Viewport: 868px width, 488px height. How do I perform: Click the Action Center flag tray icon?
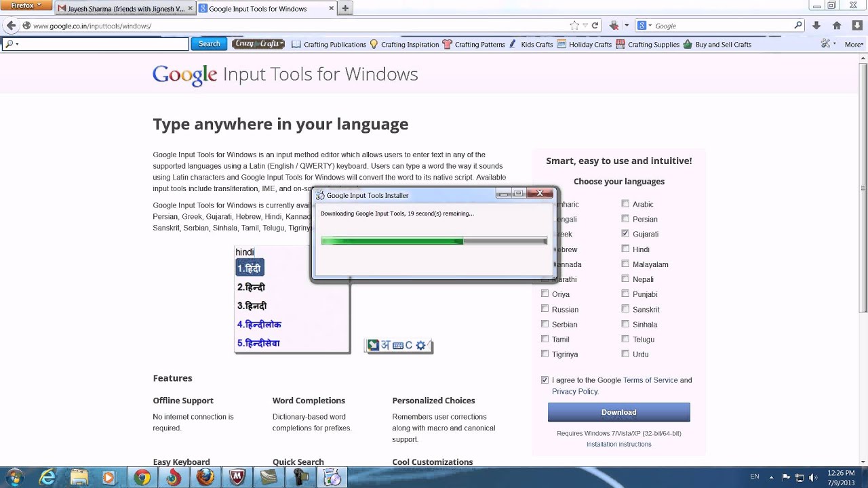click(x=787, y=477)
